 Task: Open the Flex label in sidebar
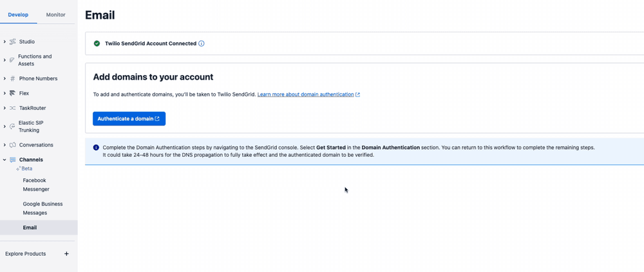click(x=24, y=93)
